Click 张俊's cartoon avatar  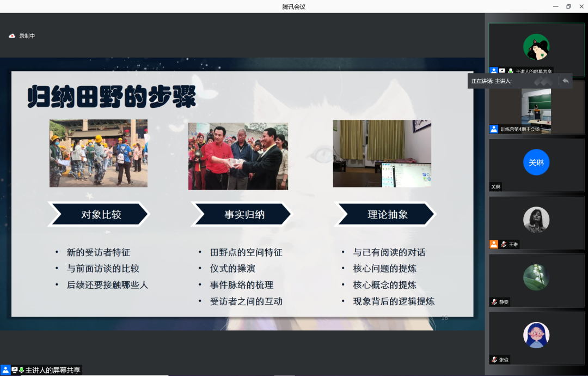[x=536, y=335]
